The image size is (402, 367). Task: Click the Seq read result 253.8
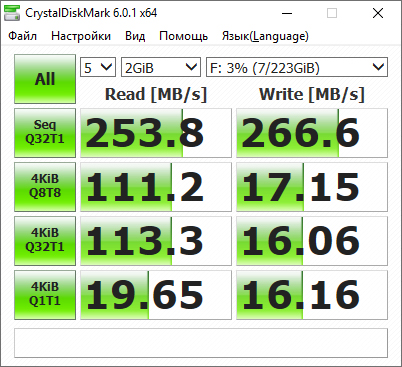tap(156, 133)
